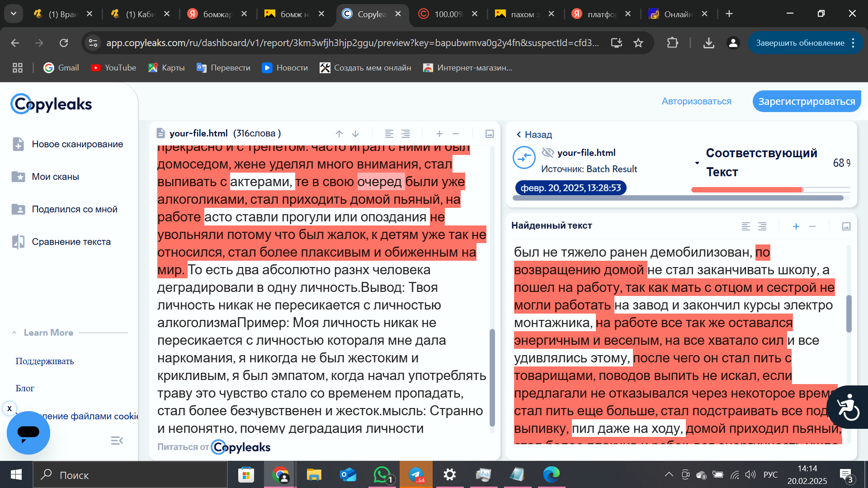Viewport: 868px width, 488px height.
Task: Open the accessibility widget button
Action: pos(848,407)
